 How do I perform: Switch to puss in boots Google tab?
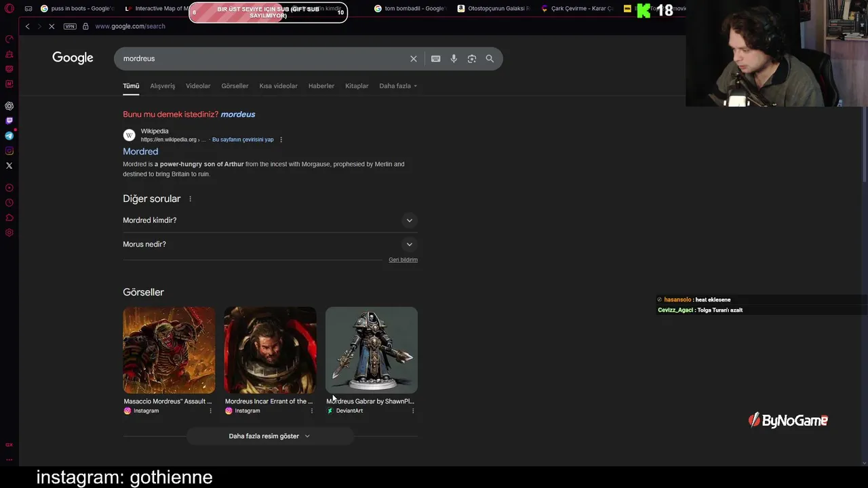(x=77, y=9)
